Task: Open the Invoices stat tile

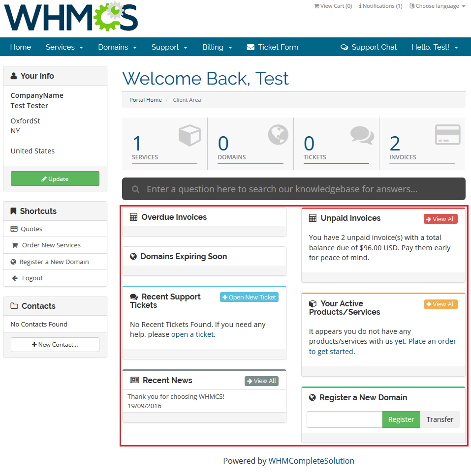Action: [x=422, y=144]
